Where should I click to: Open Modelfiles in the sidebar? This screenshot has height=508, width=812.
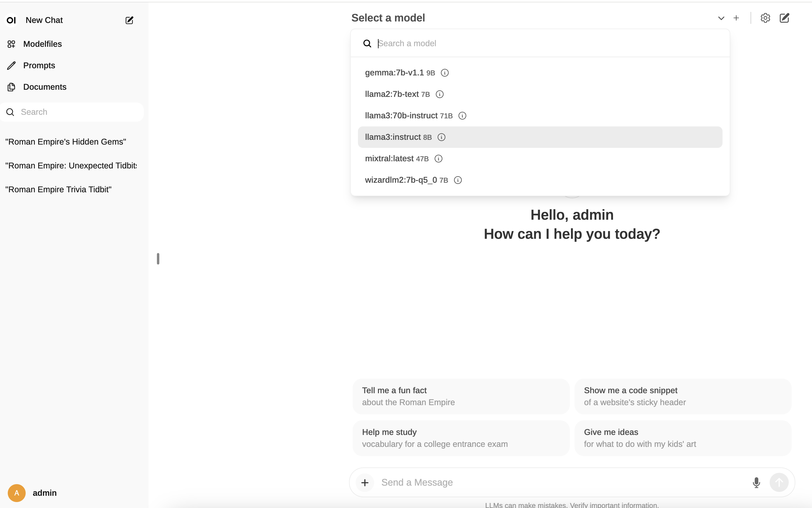click(x=42, y=44)
